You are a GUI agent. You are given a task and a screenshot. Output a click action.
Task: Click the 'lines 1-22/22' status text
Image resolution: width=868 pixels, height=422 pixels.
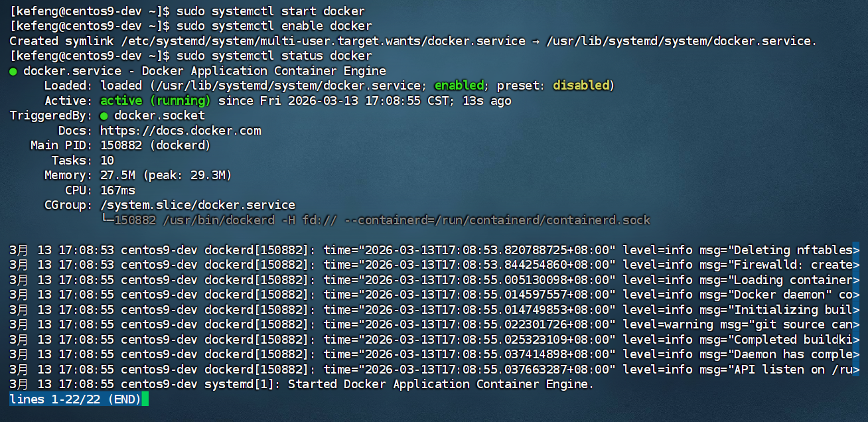pyautogui.click(x=50, y=399)
